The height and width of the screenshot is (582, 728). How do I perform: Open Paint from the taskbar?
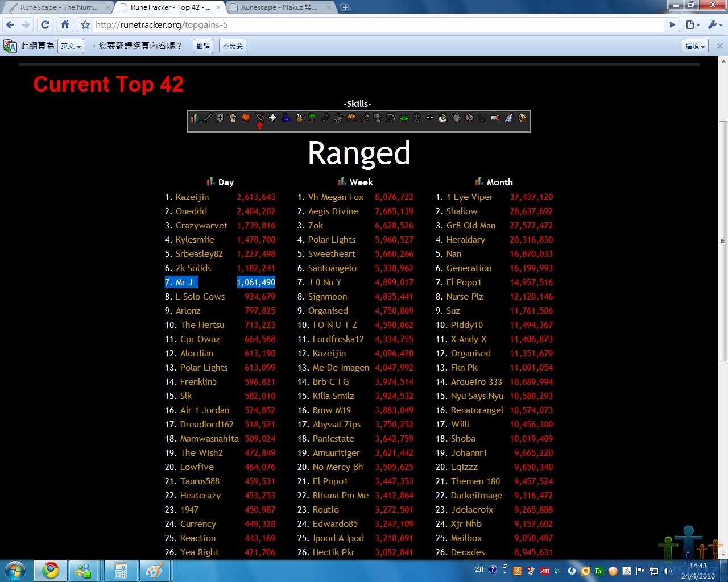click(154, 571)
